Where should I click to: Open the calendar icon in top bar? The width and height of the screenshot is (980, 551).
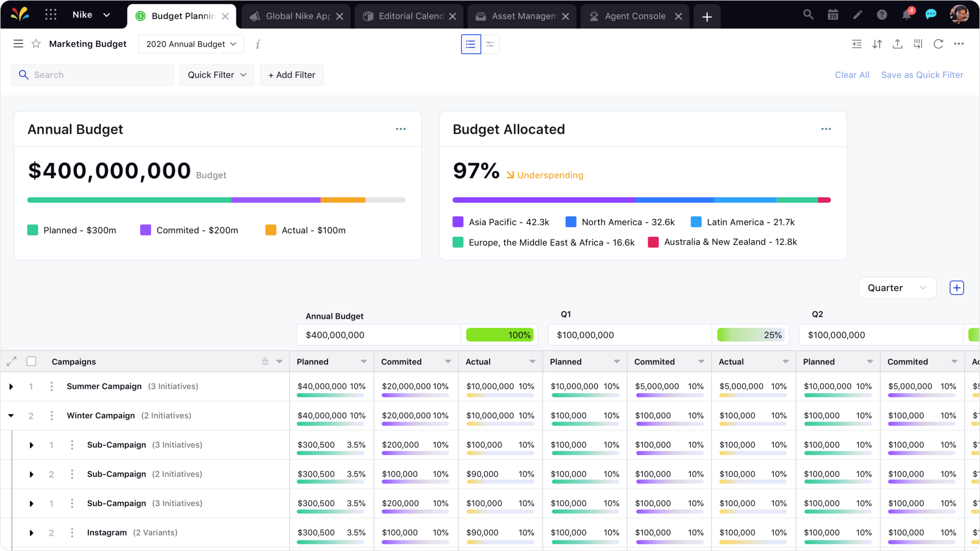pos(833,15)
